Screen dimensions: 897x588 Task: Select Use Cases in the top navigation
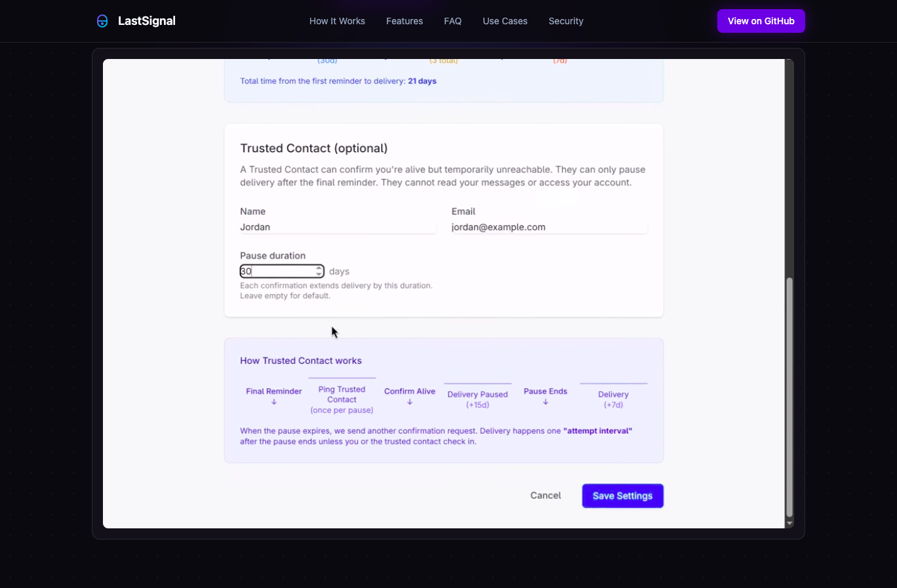(x=505, y=21)
